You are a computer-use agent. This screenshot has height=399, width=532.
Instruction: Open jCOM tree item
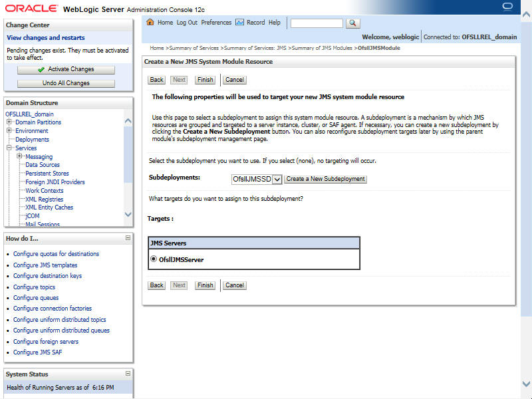(x=33, y=215)
